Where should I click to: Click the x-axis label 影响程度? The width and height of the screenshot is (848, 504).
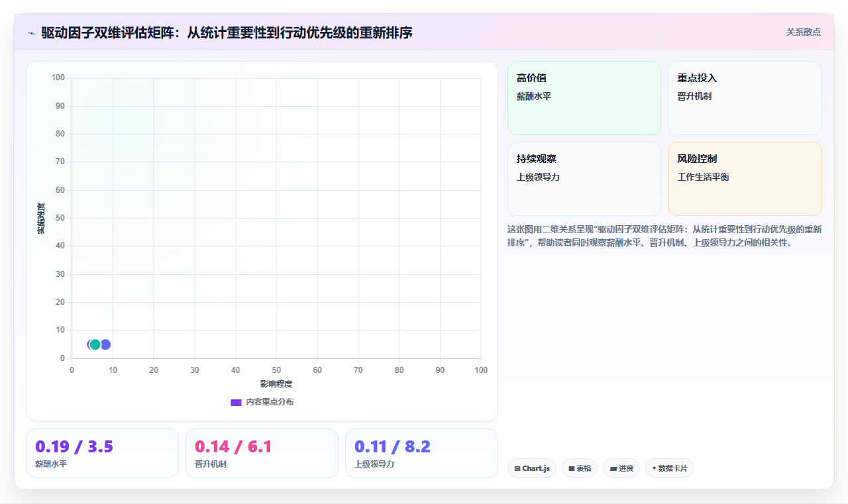[276, 384]
